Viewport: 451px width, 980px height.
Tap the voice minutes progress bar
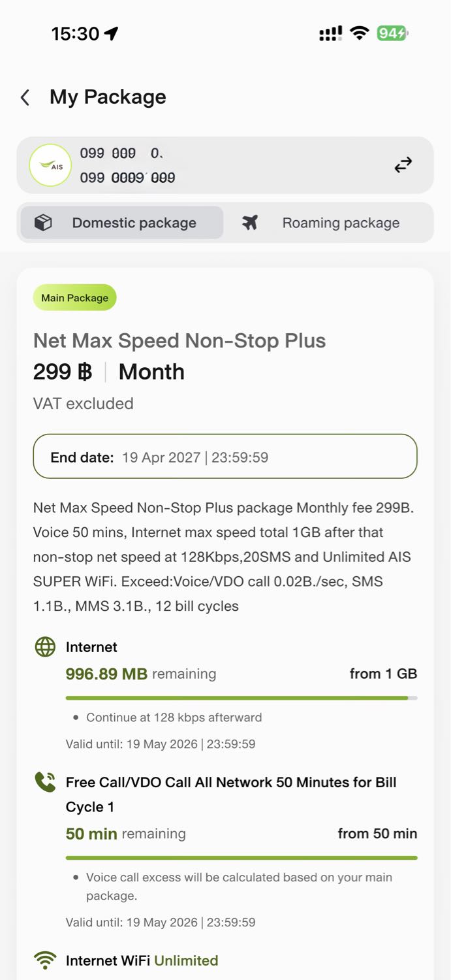(x=241, y=858)
